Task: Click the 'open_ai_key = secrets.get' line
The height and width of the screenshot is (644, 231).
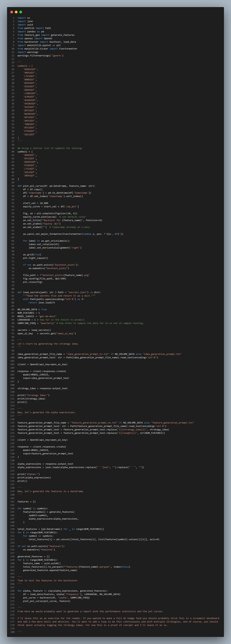Action: (x=46, y=333)
